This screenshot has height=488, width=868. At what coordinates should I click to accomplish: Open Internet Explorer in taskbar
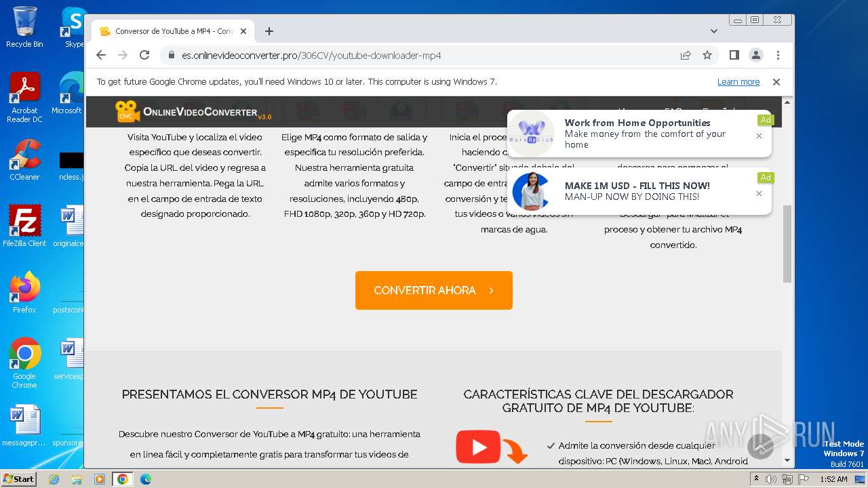pyautogui.click(x=54, y=479)
